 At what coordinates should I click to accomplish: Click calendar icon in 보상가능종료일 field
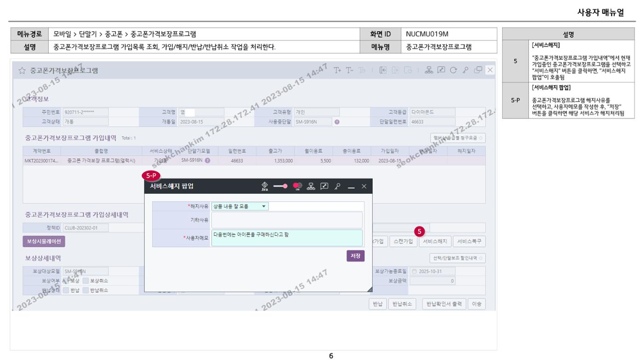[414, 271]
